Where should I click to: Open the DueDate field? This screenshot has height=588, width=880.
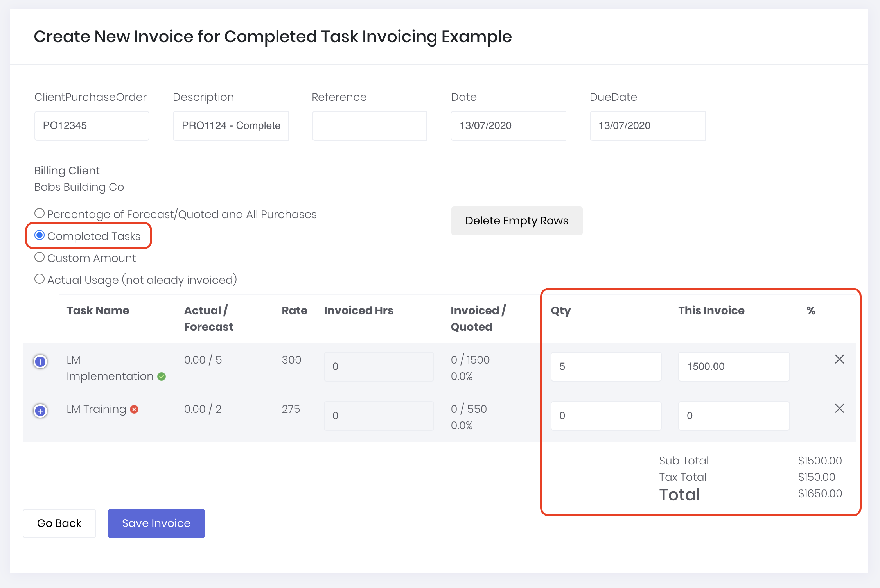(647, 125)
